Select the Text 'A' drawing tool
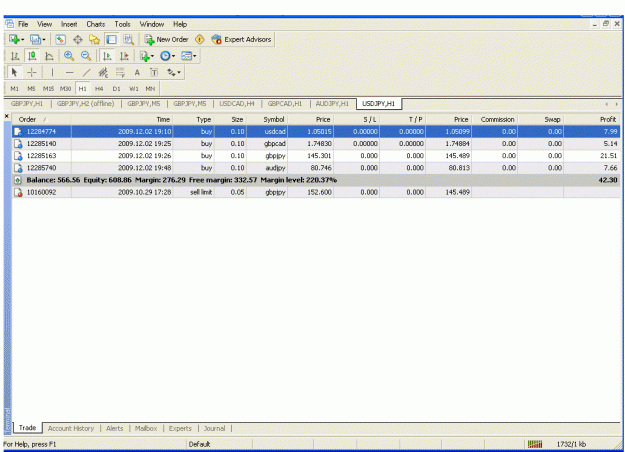Image resolution: width=625 pixels, height=452 pixels. 137,72
